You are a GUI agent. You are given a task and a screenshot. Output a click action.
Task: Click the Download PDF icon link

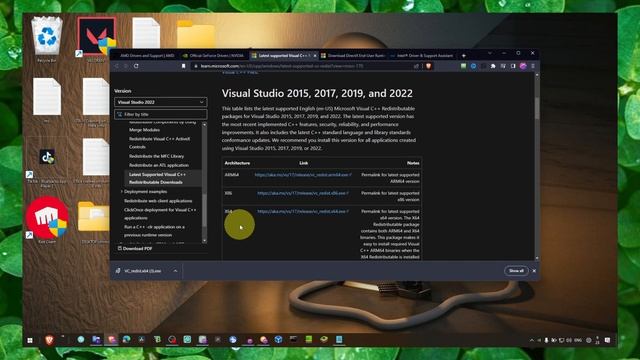135,248
